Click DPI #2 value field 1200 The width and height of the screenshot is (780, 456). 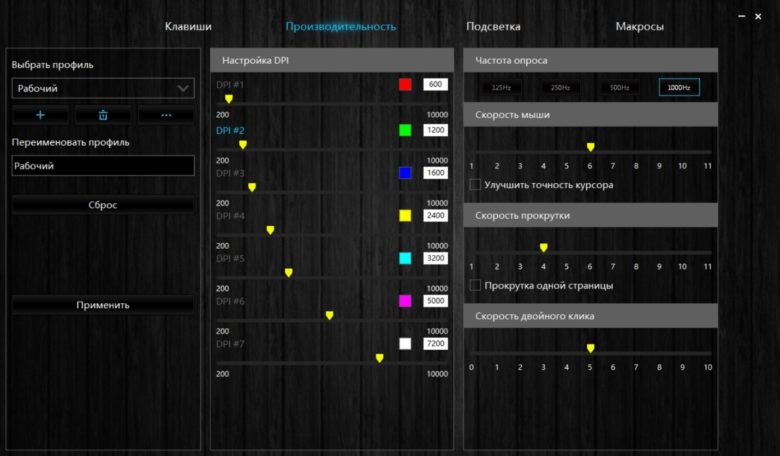[x=435, y=130]
